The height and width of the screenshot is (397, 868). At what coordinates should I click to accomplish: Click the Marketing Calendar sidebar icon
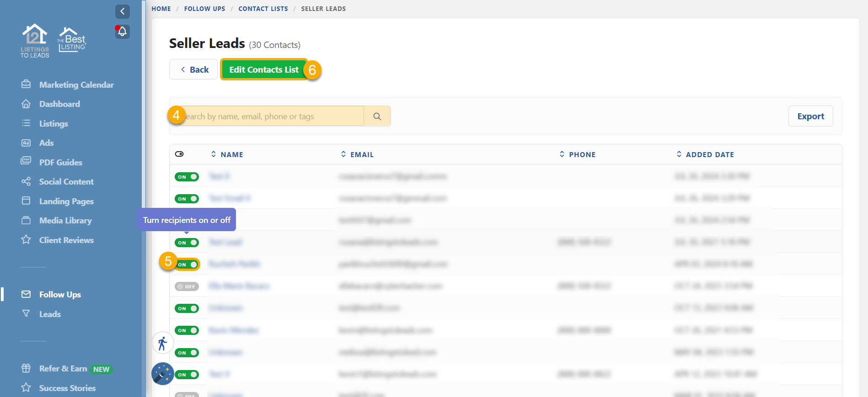[26, 85]
